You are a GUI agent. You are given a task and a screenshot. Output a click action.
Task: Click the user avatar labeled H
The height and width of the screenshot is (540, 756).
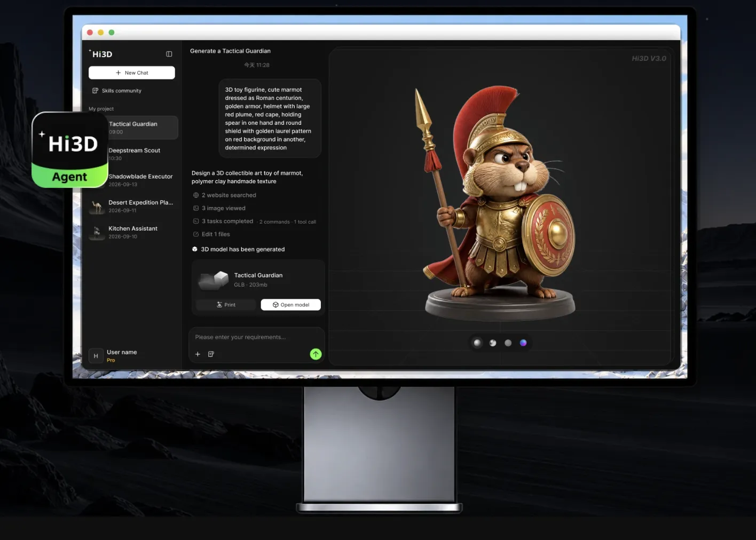pyautogui.click(x=96, y=356)
